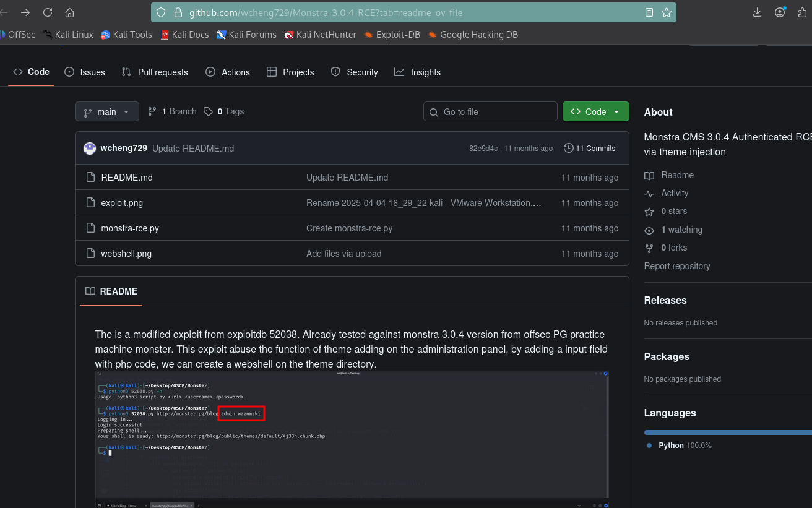The width and height of the screenshot is (812, 508).
Task: Toggle reader view icon in address bar
Action: 649,12
